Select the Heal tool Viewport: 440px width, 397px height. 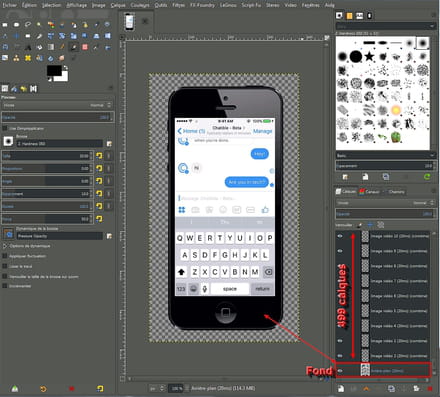coord(28,58)
